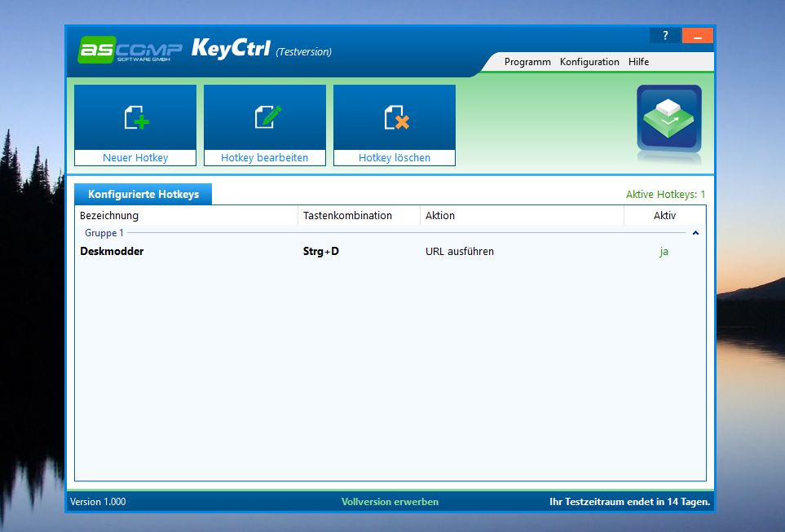Follow the Vollversion erwerben link
Screen dimensions: 785x532
390,502
